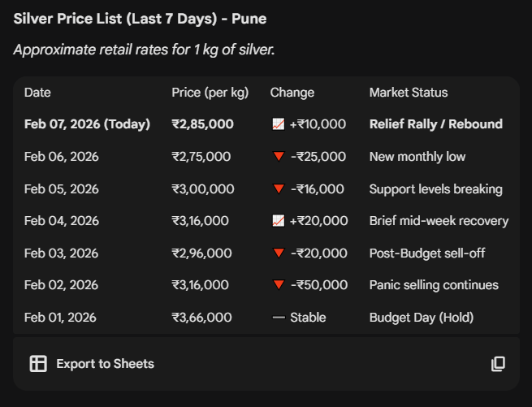
Task: Click the Change column header
Action: [x=292, y=93]
